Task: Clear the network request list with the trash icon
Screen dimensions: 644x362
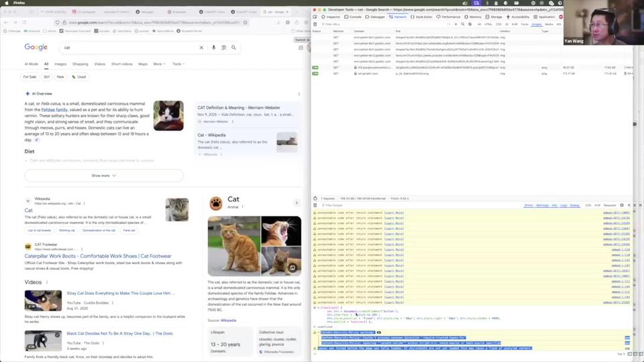Action: (315, 24)
